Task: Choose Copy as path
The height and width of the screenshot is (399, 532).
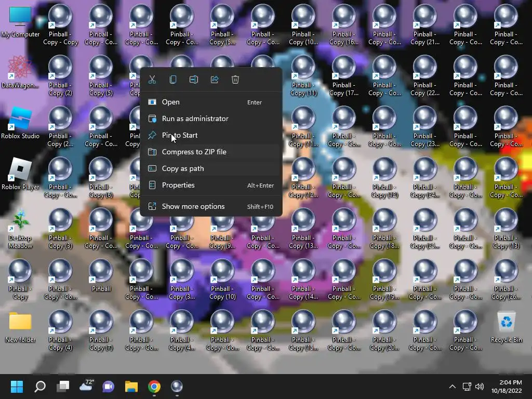Action: tap(211, 169)
